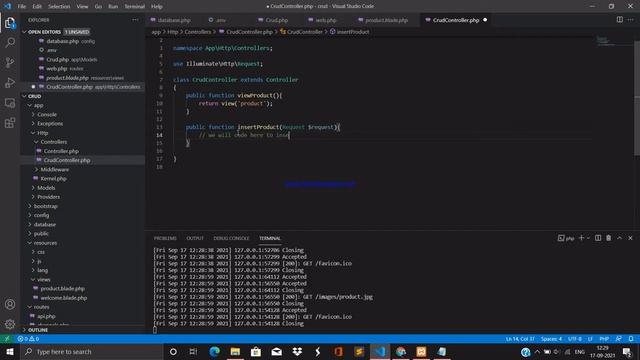Screen dimensions: 640x360
Task: Click the CrudController breadcrumb class segment
Action: [301, 32]
